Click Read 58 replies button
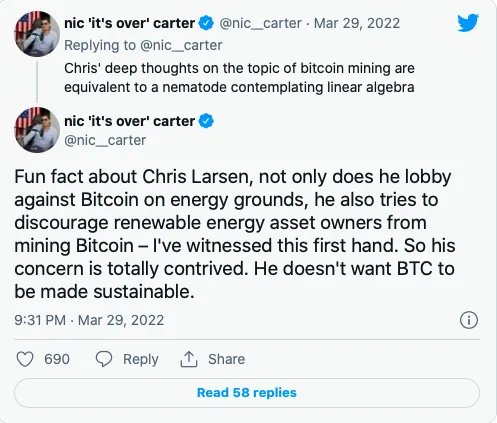This screenshot has width=497, height=423. (247, 393)
